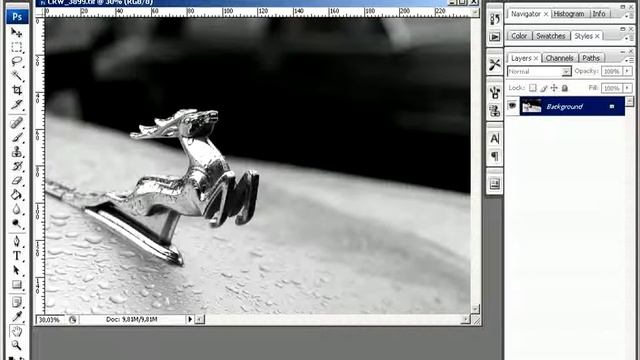Select the Zoom tool
Image resolution: width=640 pixels, height=360 pixels.
pyautogui.click(x=16, y=346)
